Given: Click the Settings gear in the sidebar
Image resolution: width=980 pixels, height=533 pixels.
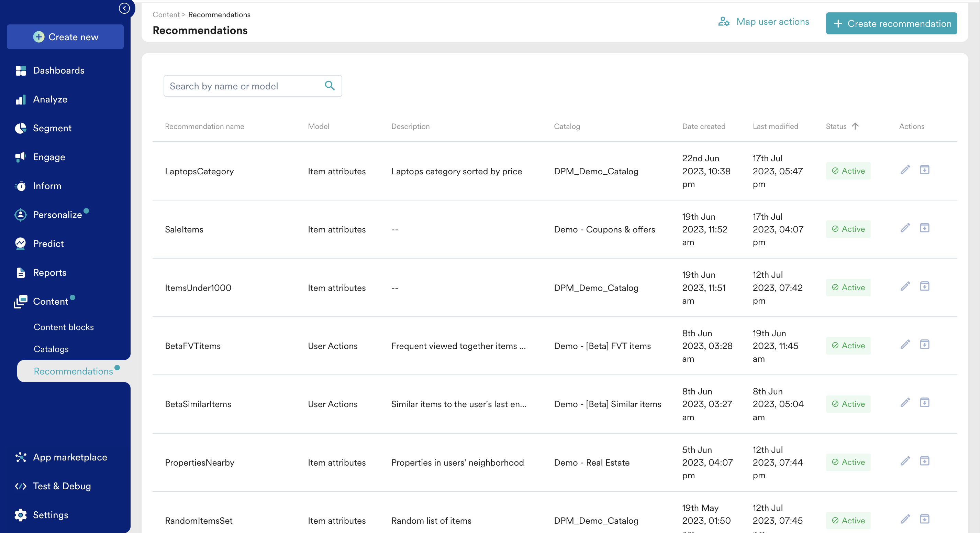Looking at the screenshot, I should click(x=50, y=515).
